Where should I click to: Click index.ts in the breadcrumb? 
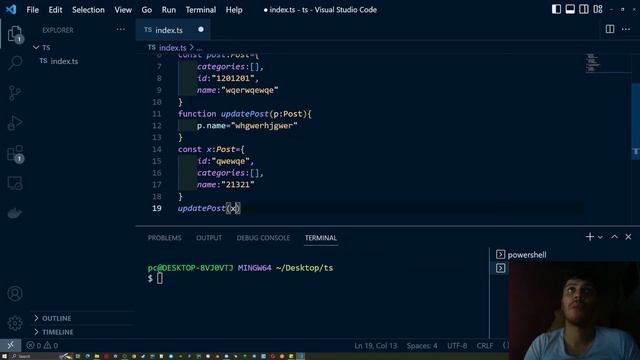point(173,48)
